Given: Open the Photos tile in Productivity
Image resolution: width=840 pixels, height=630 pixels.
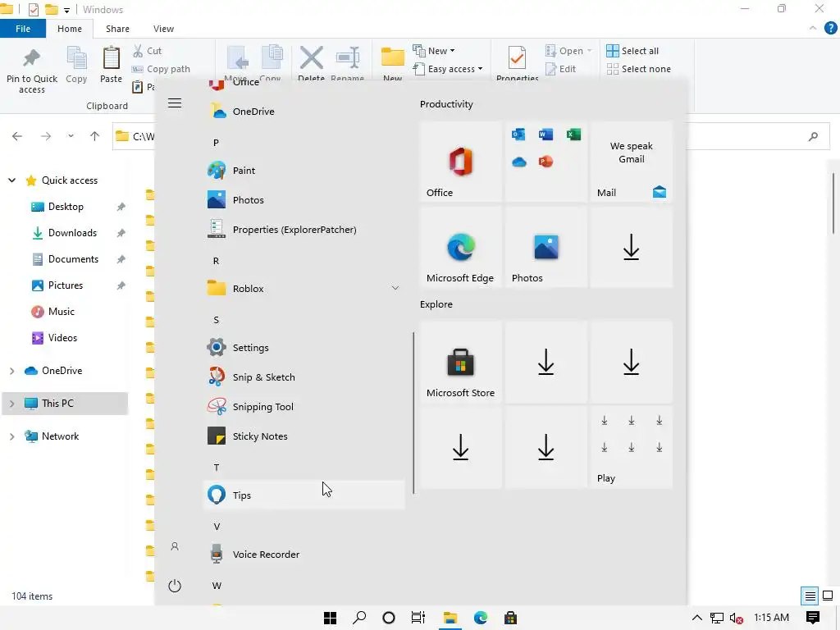Looking at the screenshot, I should pos(546,248).
